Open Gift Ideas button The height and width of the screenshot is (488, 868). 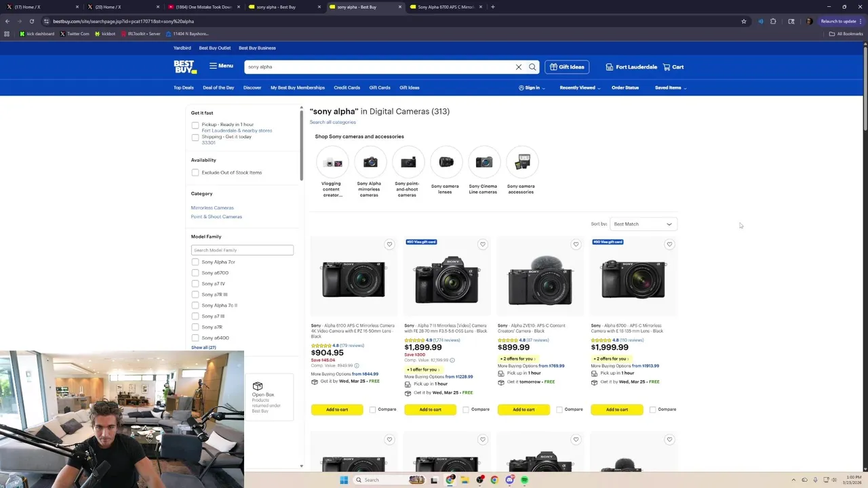click(567, 67)
